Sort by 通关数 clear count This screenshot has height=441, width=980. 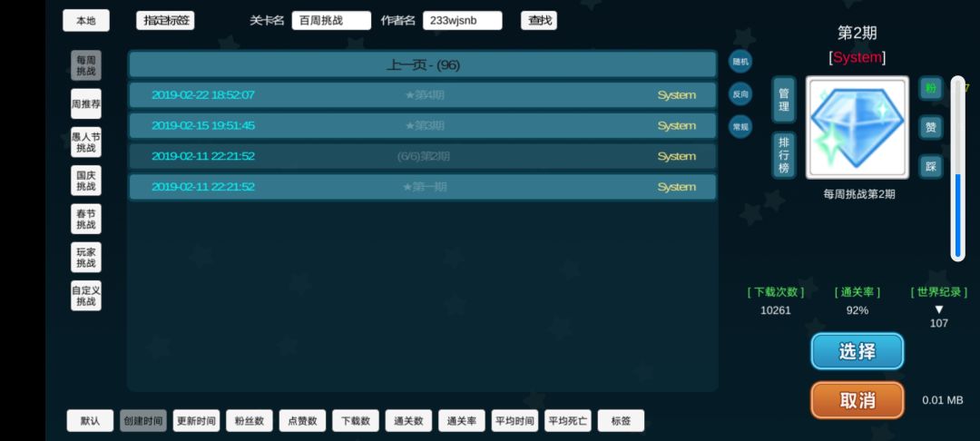[x=408, y=421]
